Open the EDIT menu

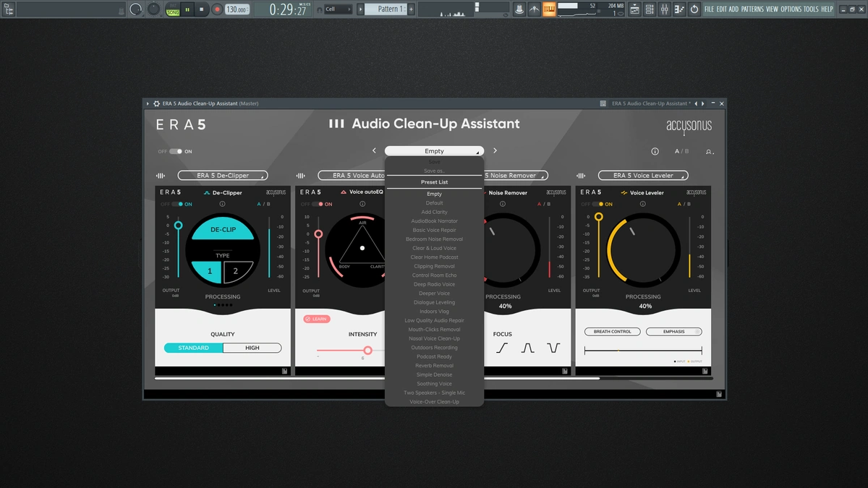tap(722, 9)
